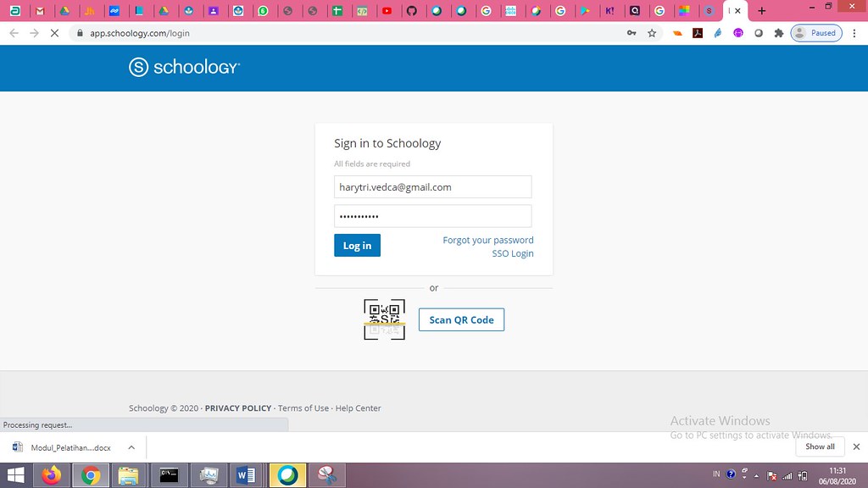Click the Chrome icon in the taskbar
Image resolution: width=868 pixels, height=488 pixels.
coord(91,475)
